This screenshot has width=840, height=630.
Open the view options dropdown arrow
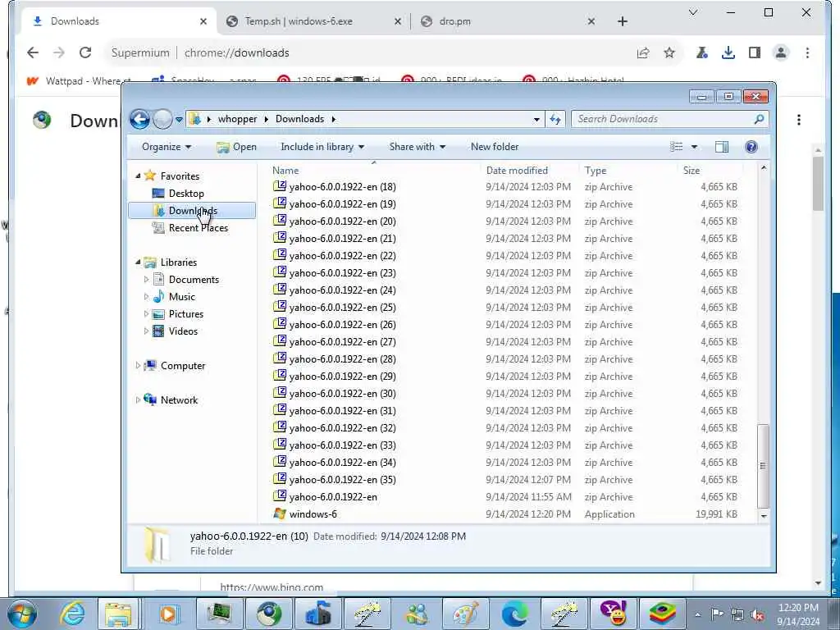694,147
